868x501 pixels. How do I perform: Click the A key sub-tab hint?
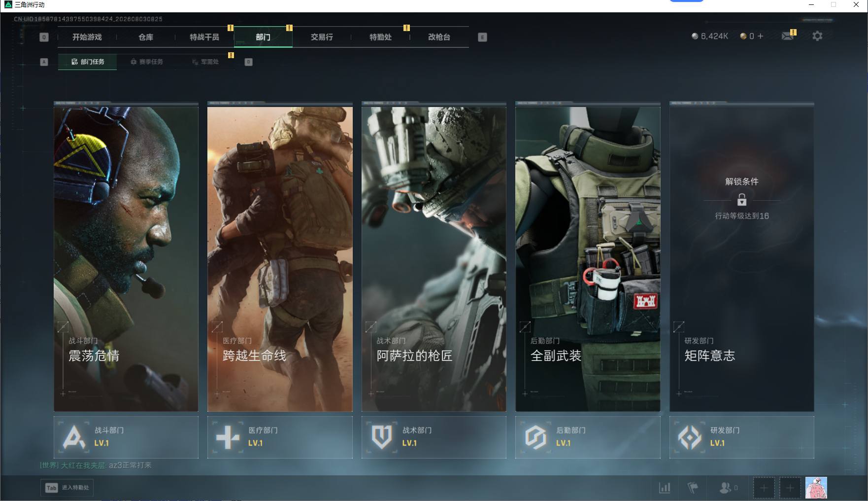pos(44,62)
